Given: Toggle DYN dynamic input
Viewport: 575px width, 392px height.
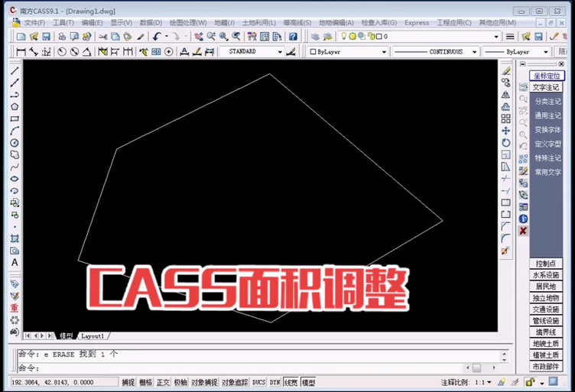Looking at the screenshot, I should click(275, 383).
